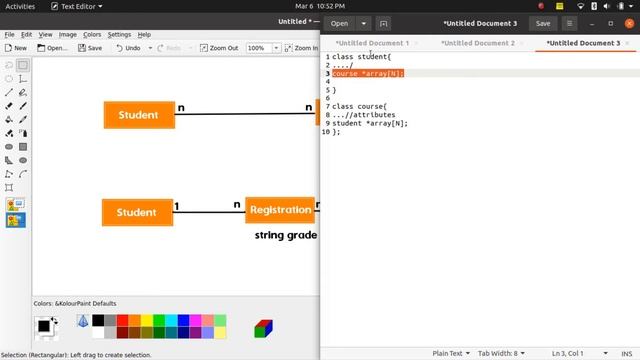
Task: Open the color similarity cube
Action: tap(263, 329)
